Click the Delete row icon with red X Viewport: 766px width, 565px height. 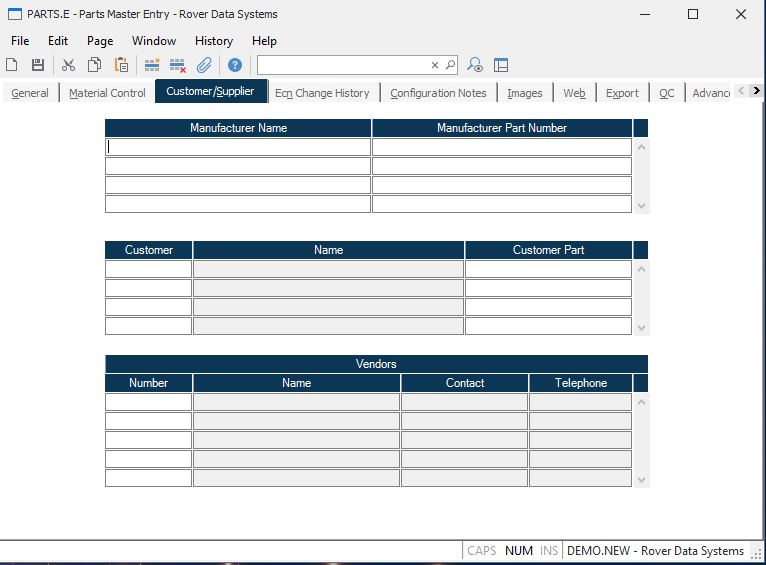(178, 65)
